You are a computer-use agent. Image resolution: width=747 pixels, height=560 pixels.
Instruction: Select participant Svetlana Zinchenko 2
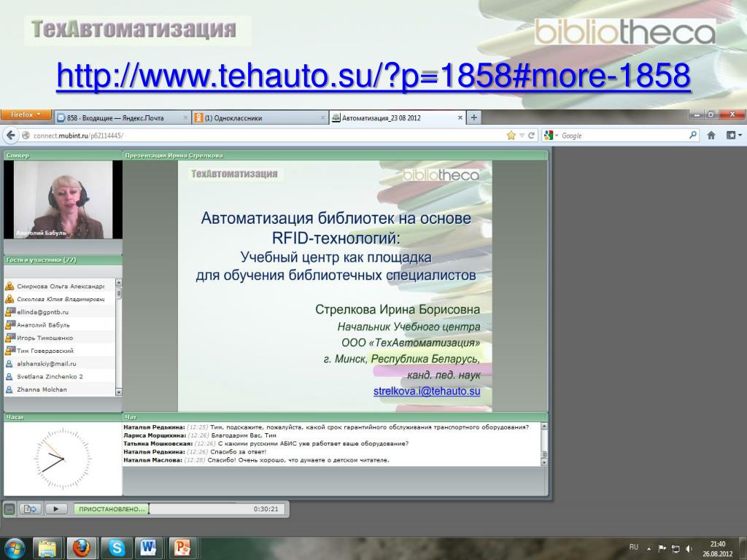tap(60, 376)
